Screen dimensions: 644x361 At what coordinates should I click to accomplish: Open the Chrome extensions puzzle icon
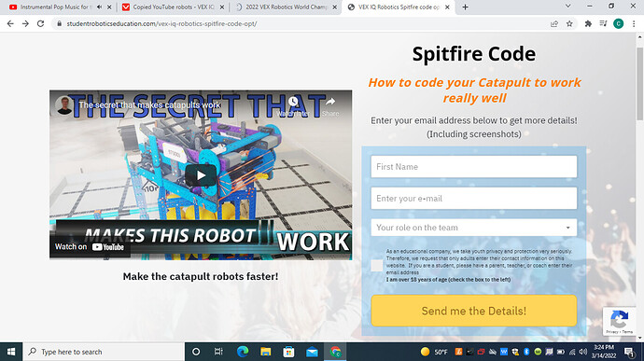point(588,24)
